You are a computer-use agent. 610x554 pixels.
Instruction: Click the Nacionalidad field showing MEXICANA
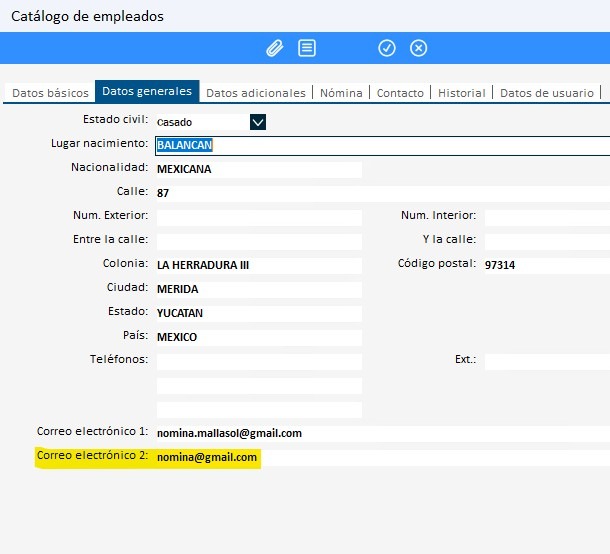[x=258, y=169]
